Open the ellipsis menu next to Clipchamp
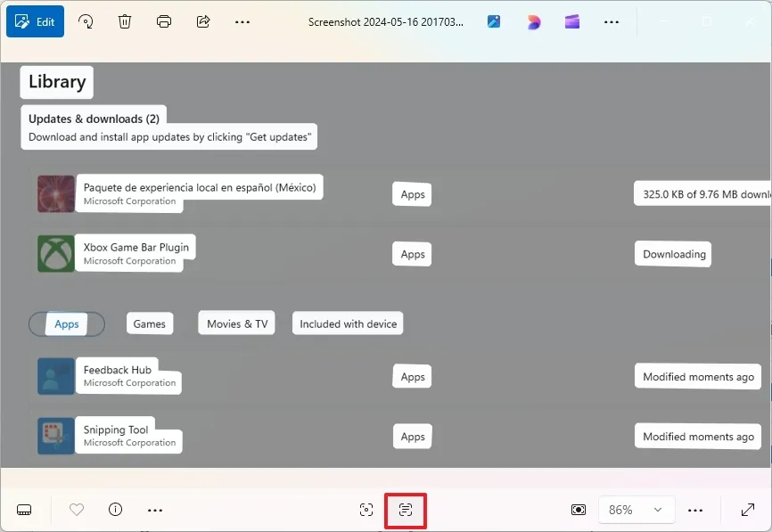The height and width of the screenshot is (532, 772). [x=612, y=21]
